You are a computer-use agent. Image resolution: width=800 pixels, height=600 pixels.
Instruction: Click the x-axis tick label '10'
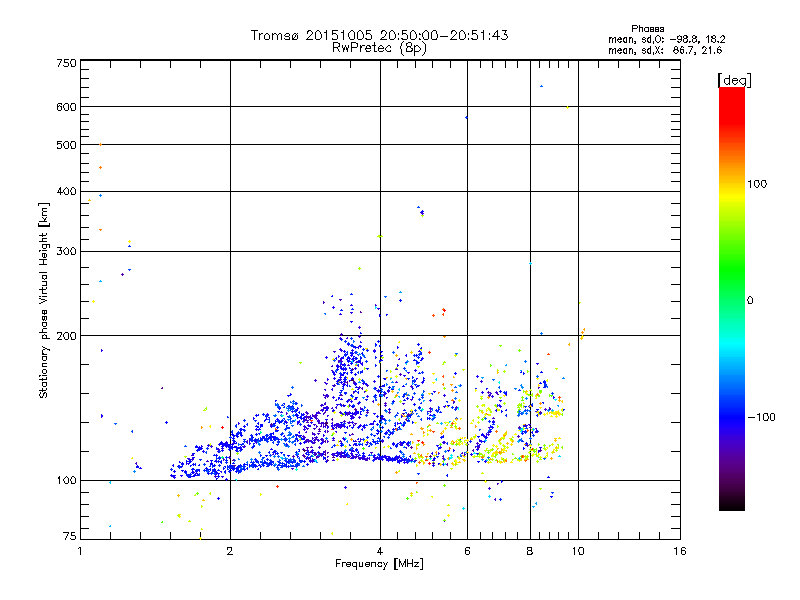[x=578, y=551]
